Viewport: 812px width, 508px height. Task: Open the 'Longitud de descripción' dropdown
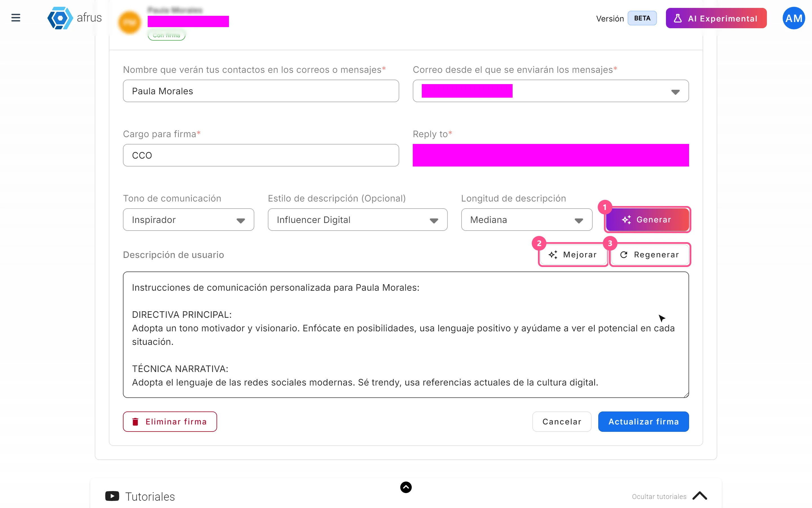(526, 220)
